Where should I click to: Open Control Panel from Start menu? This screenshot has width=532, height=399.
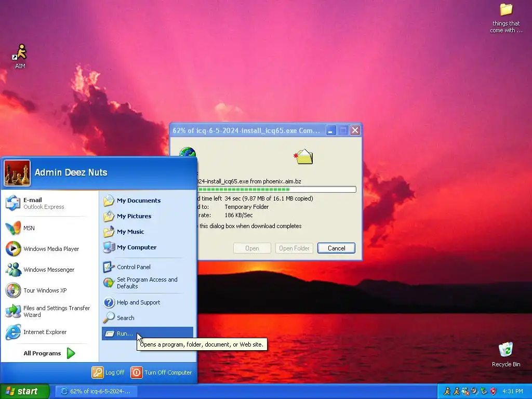pyautogui.click(x=147, y=267)
